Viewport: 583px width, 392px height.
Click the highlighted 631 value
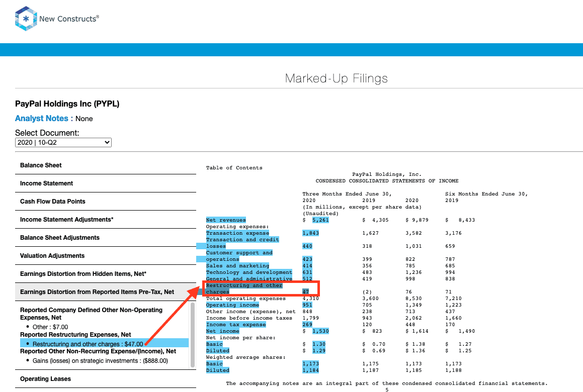point(307,272)
